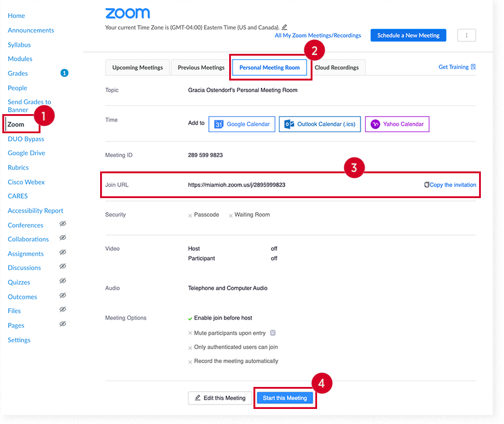The image size is (504, 424).
Task: Open Zoom in the course navigation
Action: (16, 125)
